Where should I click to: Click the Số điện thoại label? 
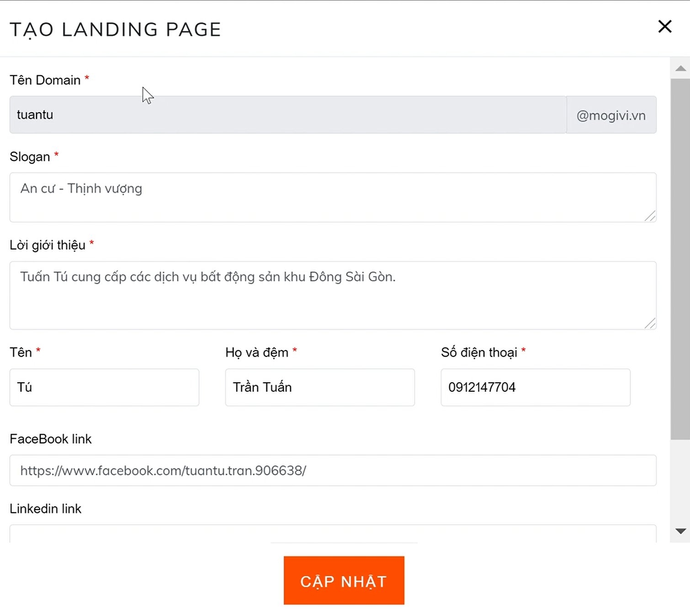click(478, 352)
